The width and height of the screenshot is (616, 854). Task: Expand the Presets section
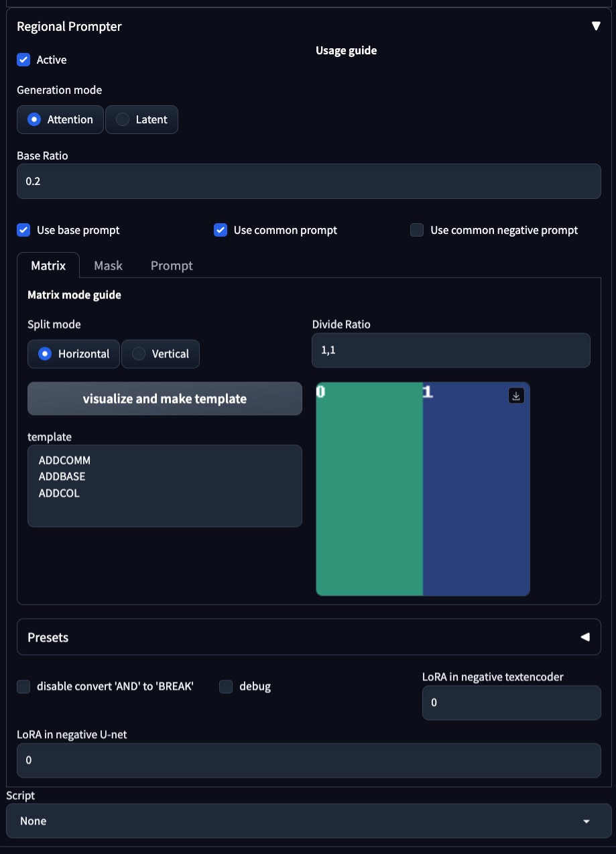[585, 637]
